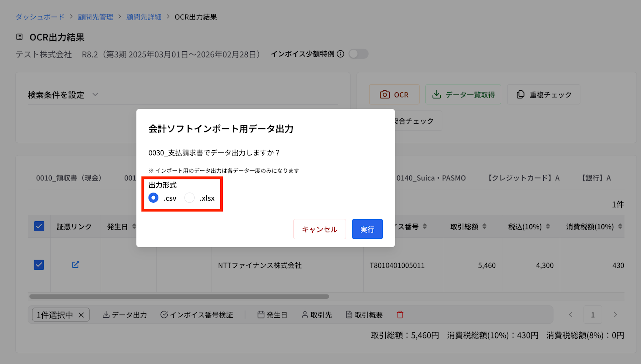Click 取引概要 document action in the toolbar
641x364 pixels.
click(364, 315)
